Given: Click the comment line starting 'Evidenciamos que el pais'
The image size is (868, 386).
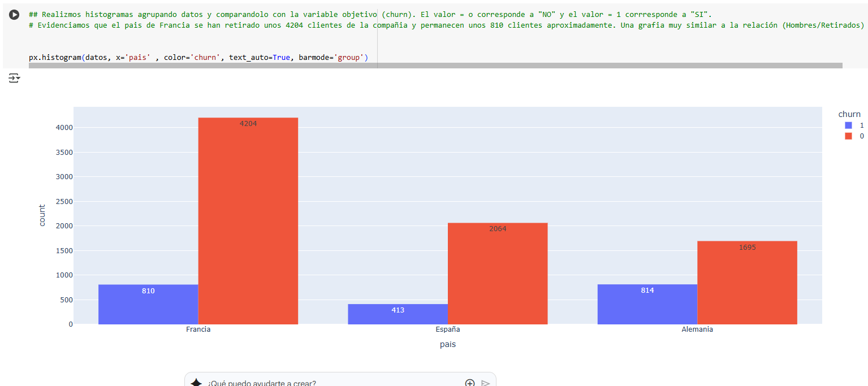Looking at the screenshot, I should pyautogui.click(x=447, y=25).
